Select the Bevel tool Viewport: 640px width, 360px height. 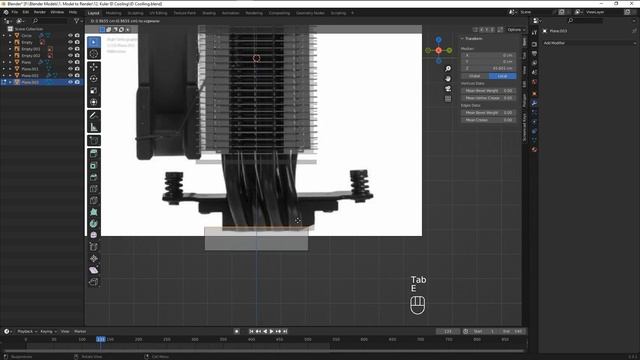coord(94,177)
